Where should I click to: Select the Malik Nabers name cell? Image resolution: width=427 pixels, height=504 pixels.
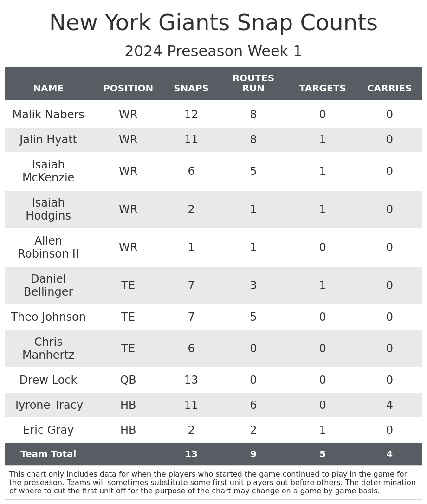point(48,115)
